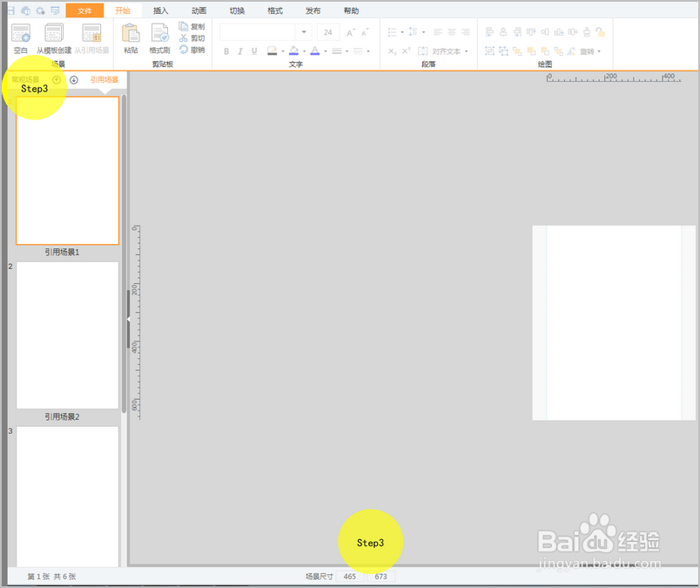The height and width of the screenshot is (588, 700).
Task: Open the 文件 file menu
Action: (84, 10)
